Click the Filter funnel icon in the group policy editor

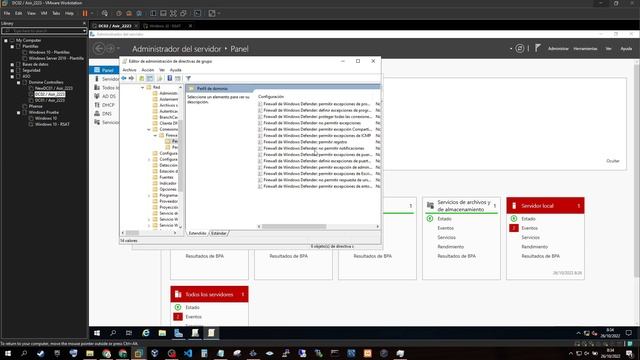point(188,78)
